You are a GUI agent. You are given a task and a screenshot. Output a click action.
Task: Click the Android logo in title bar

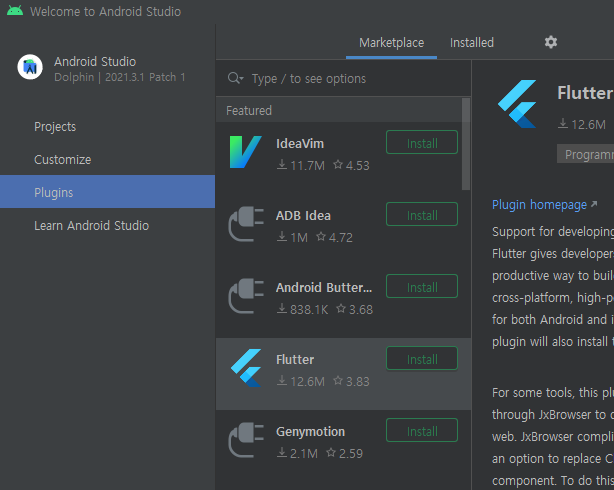click(x=15, y=11)
